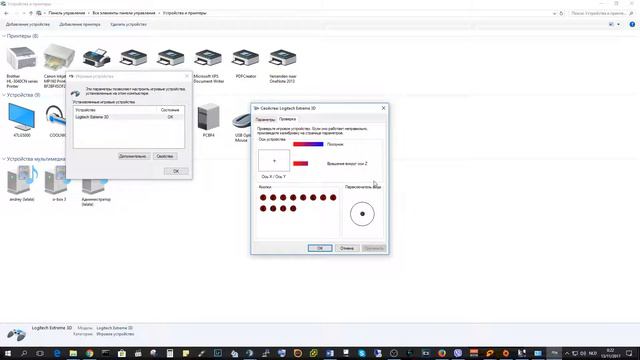Click Дополнительно in the game controllers dialog
The image size is (640, 360).
(133, 156)
